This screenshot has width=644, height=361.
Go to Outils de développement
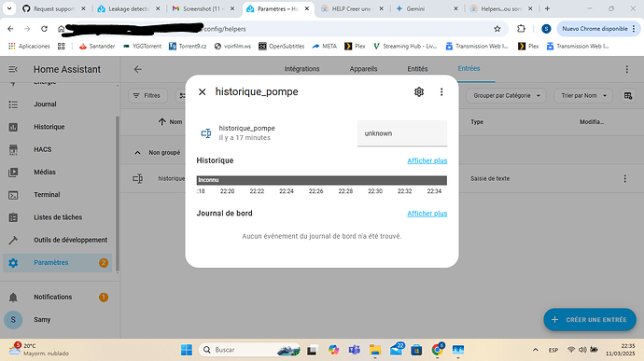pos(70,240)
